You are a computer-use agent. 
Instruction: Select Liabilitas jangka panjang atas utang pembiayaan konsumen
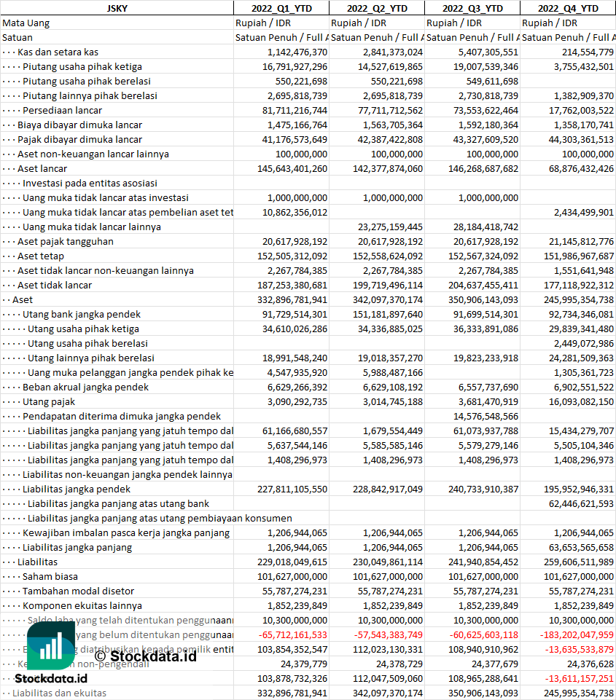160,519
